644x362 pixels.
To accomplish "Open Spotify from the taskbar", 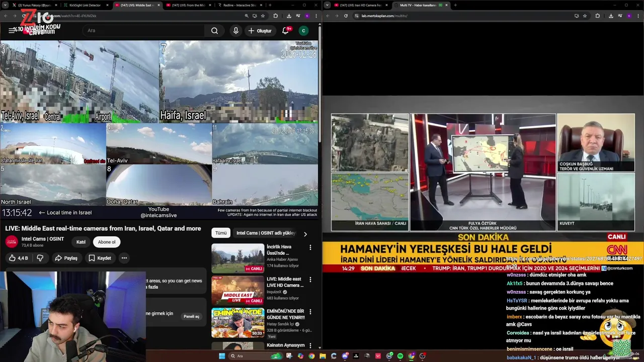I will [x=400, y=356].
